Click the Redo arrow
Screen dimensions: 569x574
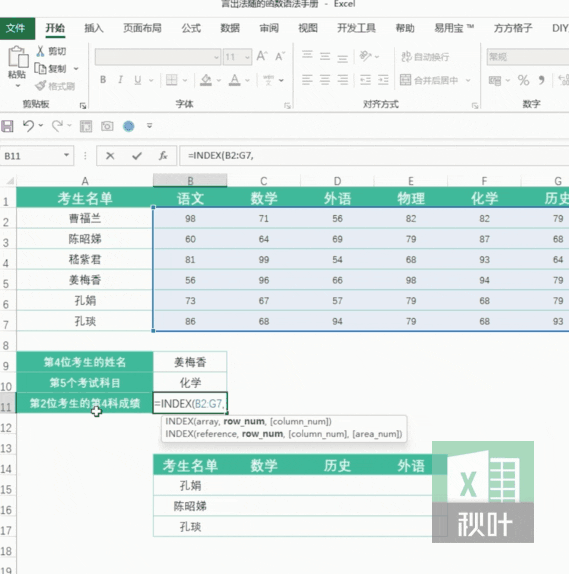tap(57, 126)
